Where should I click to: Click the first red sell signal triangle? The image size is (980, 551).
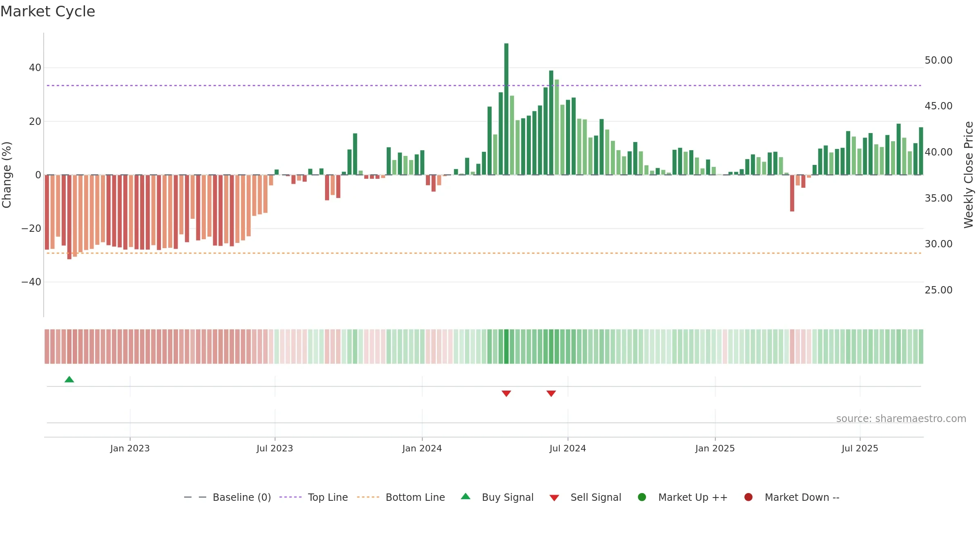(x=506, y=393)
